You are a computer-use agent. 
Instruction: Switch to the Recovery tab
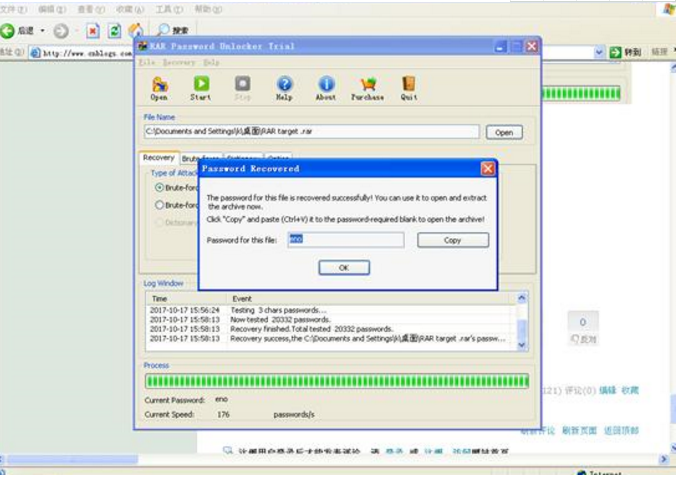point(158,158)
